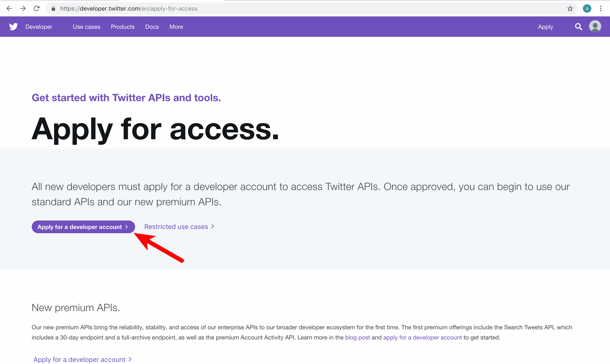Expand the More navigation menu item
Viewport: 610px width, 364px height.
[176, 26]
